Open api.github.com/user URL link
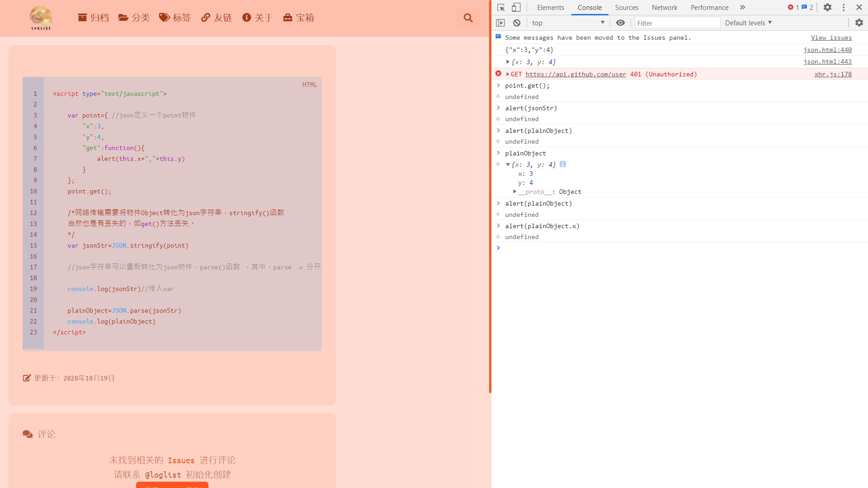 (576, 74)
